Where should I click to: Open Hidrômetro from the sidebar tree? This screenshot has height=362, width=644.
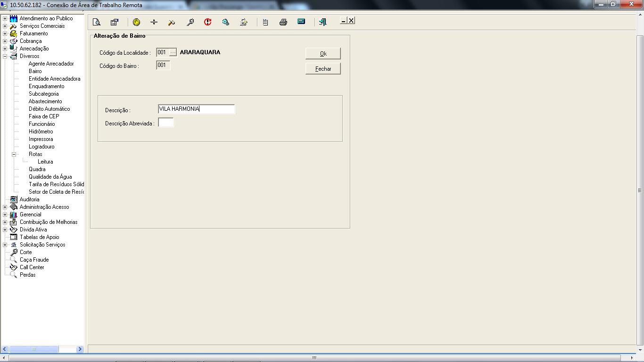41,132
